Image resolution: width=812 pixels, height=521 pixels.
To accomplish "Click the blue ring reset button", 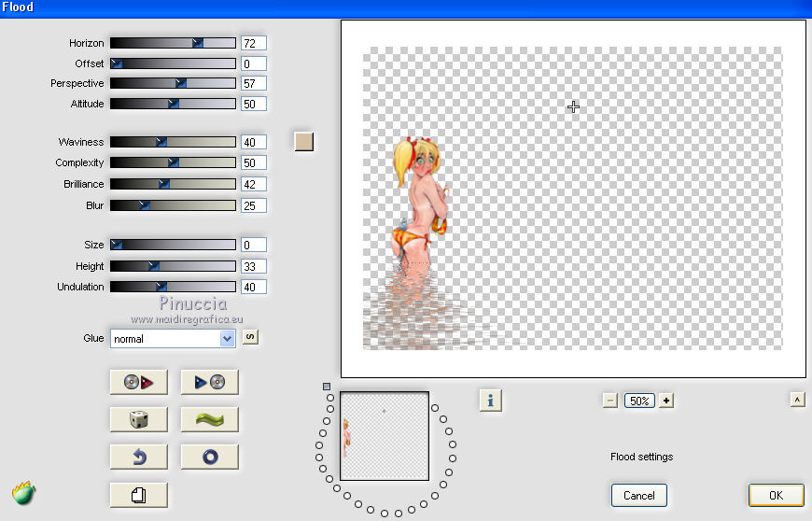I will tap(210, 457).
